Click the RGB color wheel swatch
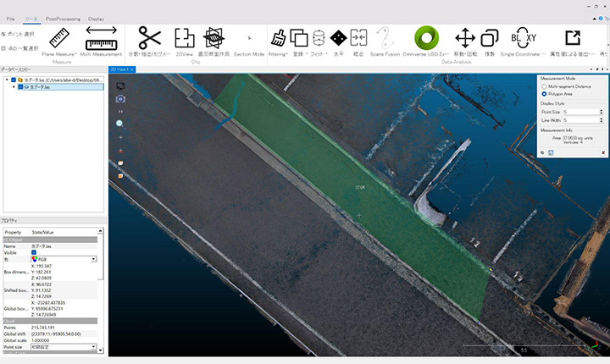 coord(35,259)
